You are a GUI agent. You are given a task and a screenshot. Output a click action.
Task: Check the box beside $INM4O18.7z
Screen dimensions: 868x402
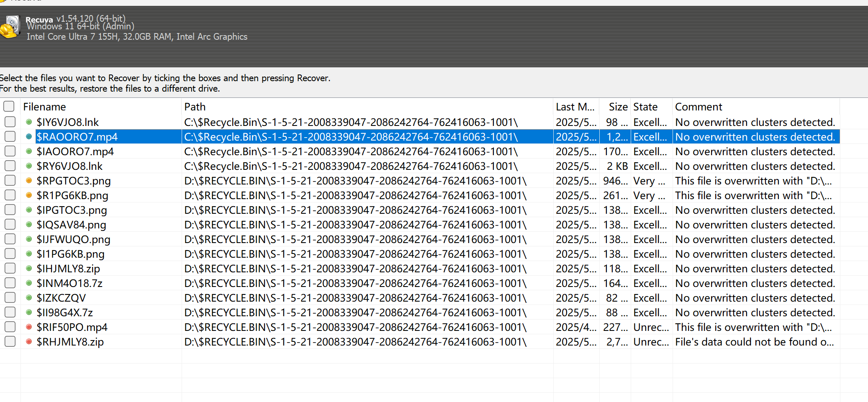click(x=10, y=283)
